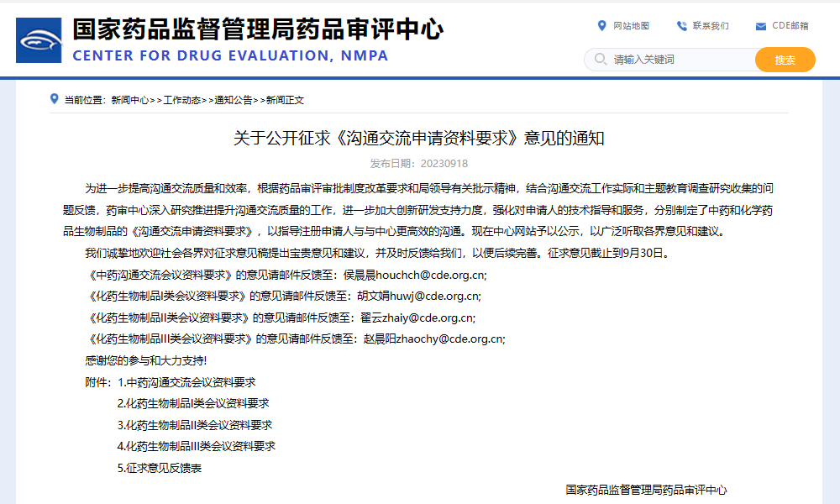
Task: Click email houchch@cde.org.cn
Action: [430, 275]
